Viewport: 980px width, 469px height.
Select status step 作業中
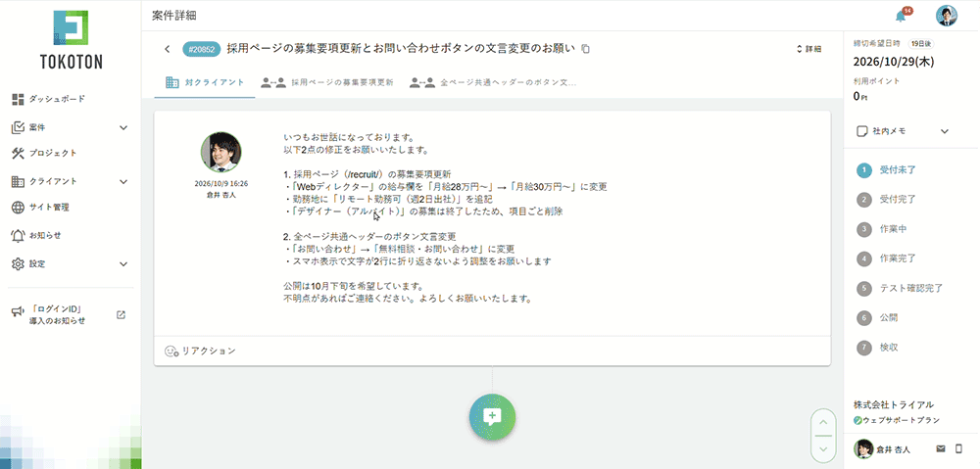point(882,229)
